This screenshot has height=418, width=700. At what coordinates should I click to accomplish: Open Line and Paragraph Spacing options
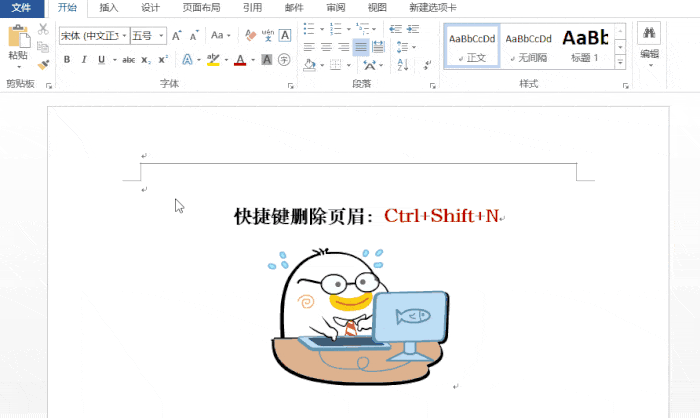click(406, 47)
